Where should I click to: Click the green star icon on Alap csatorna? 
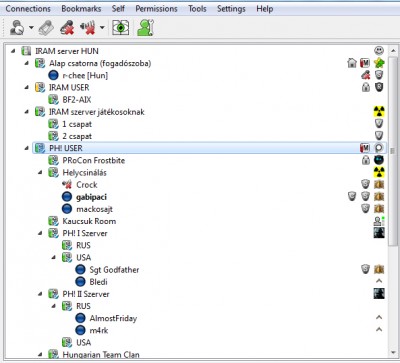pos(379,63)
